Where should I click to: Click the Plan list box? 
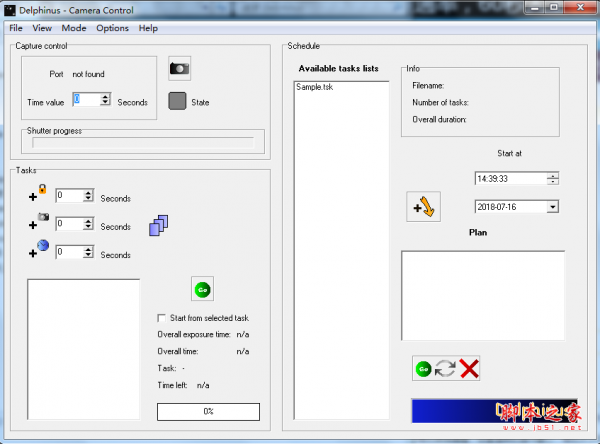483,295
